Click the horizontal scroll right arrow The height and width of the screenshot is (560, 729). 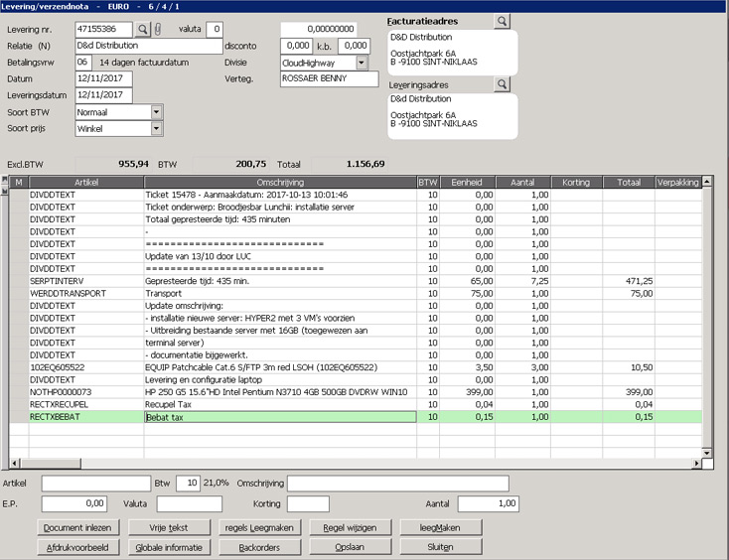696,464
